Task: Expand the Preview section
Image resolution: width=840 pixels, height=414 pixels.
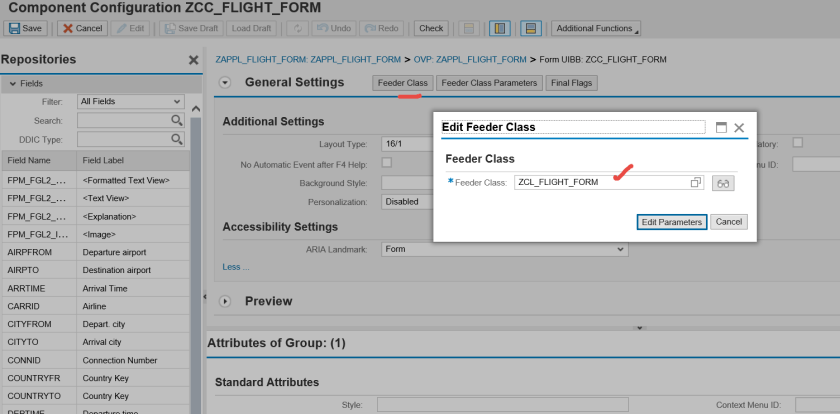Action: tap(225, 301)
